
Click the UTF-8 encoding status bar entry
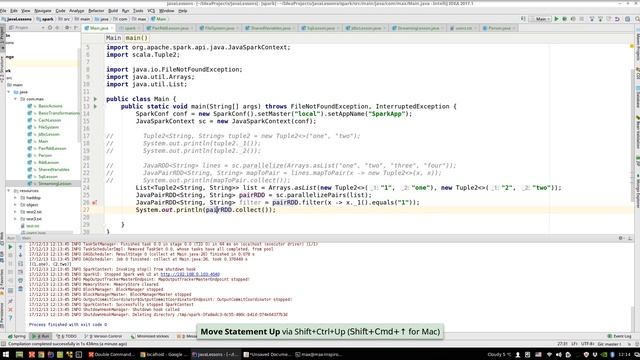pos(587,344)
